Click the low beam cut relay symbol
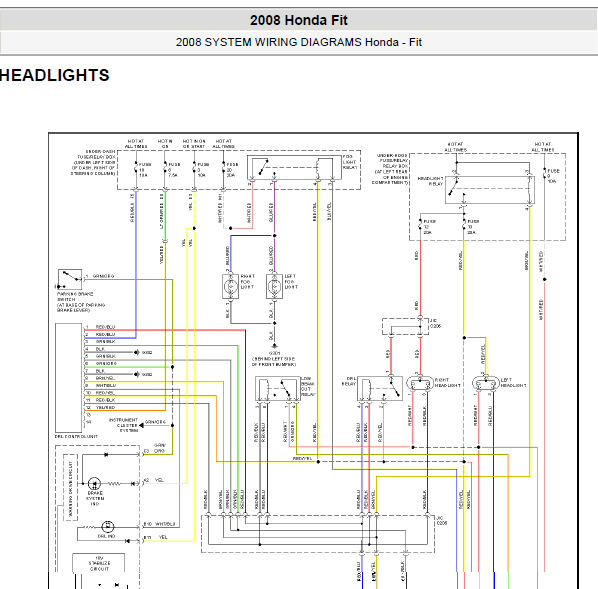The image size is (598, 589). pyautogui.click(x=278, y=388)
